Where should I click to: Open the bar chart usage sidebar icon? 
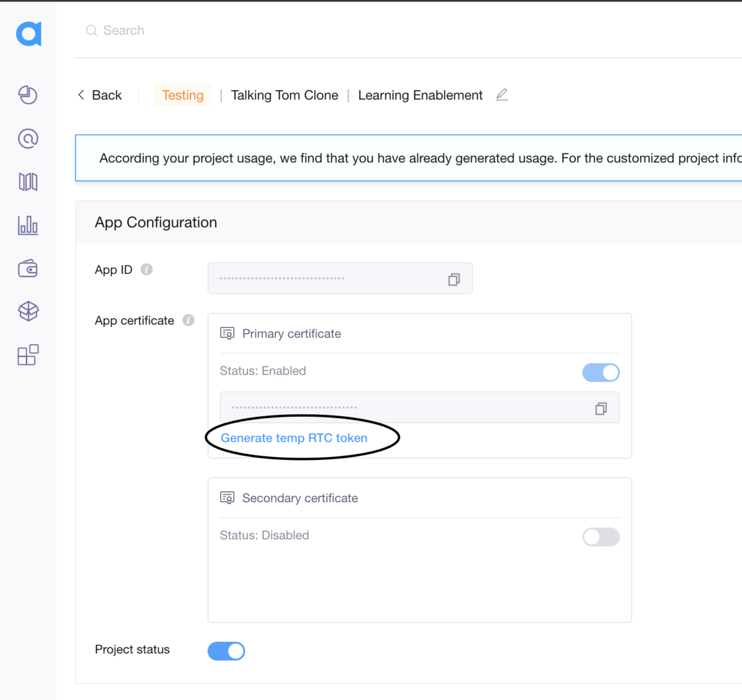click(x=28, y=225)
